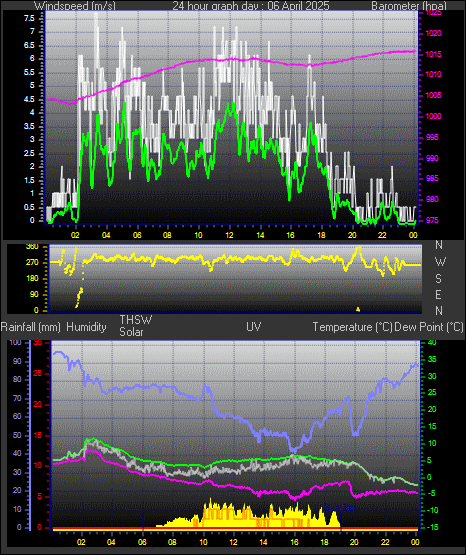Select the 'Temperature (°C)' label
This screenshot has width=466, height=555.
(352, 327)
